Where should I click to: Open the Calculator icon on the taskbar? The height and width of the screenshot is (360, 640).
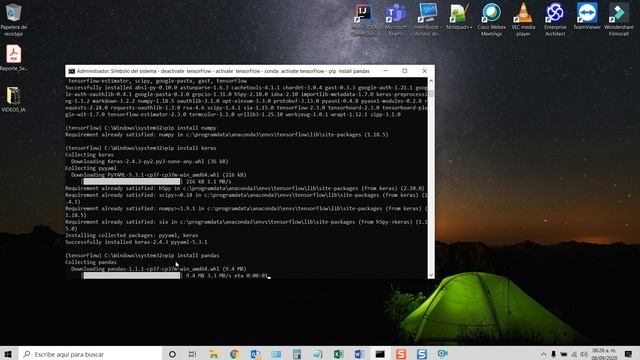297,354
